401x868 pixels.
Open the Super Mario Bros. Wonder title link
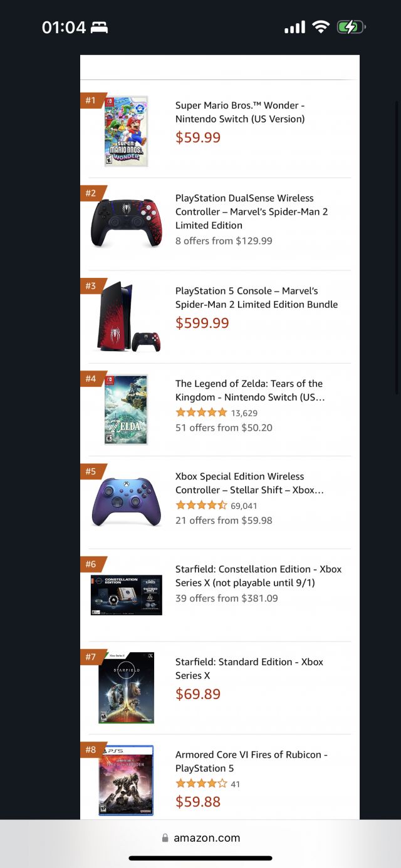(240, 112)
